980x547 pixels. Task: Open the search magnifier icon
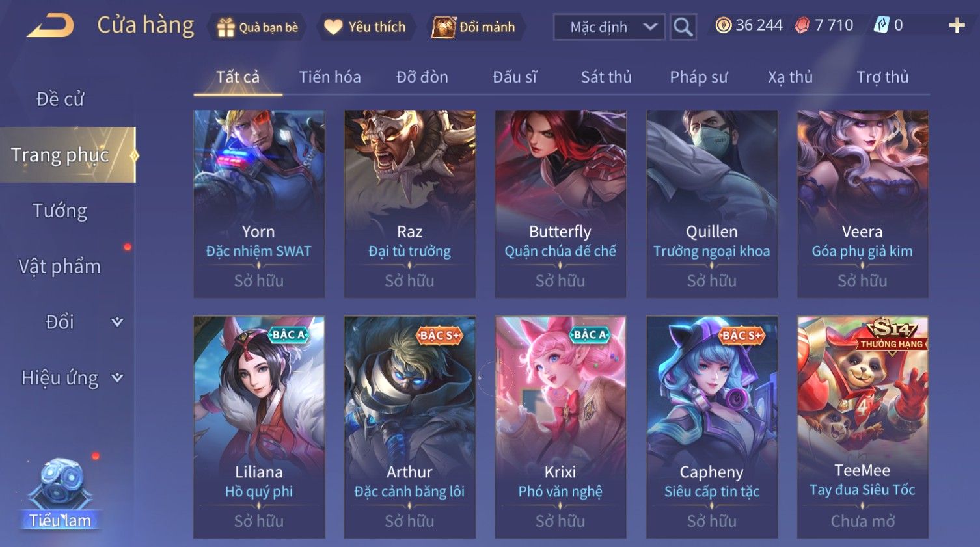[683, 27]
